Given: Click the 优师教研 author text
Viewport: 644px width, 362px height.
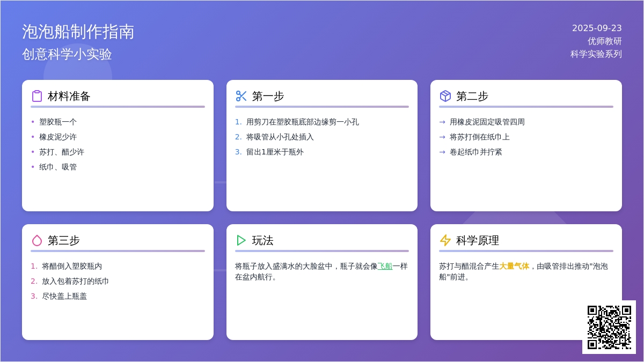Looking at the screenshot, I should 604,41.
